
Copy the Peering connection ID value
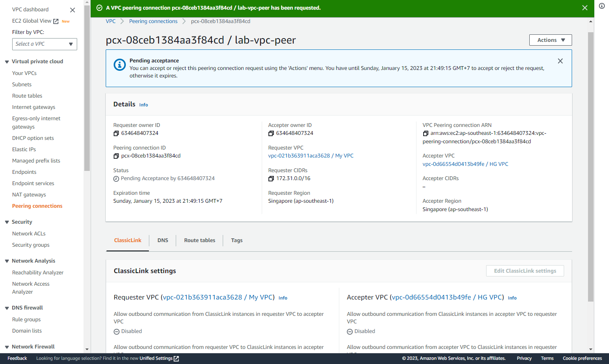[x=116, y=156]
